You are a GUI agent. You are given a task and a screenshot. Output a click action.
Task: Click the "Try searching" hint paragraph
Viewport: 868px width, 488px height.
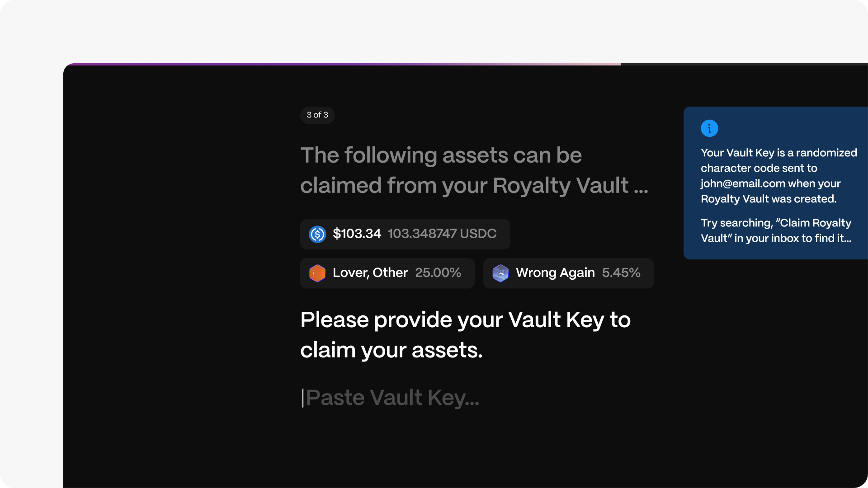click(x=776, y=230)
